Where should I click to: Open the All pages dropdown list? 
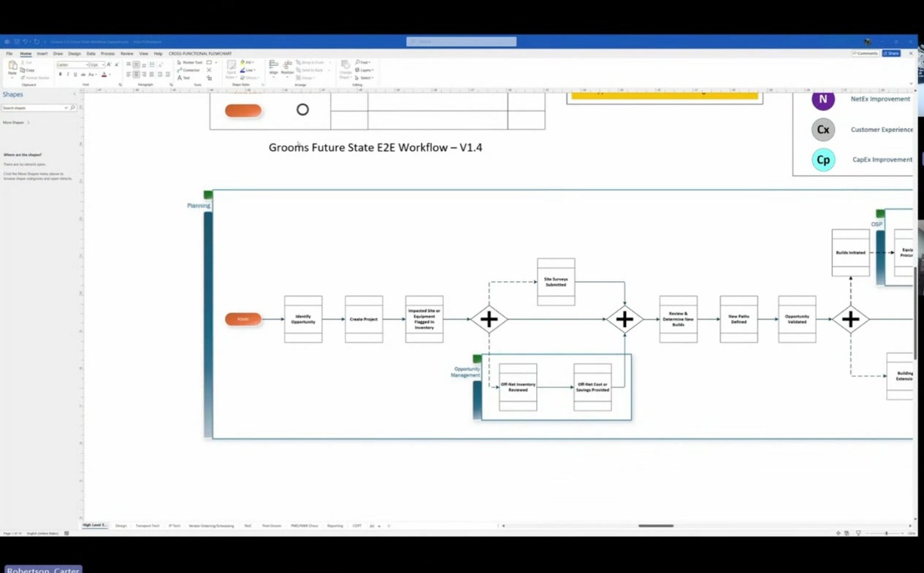click(373, 526)
